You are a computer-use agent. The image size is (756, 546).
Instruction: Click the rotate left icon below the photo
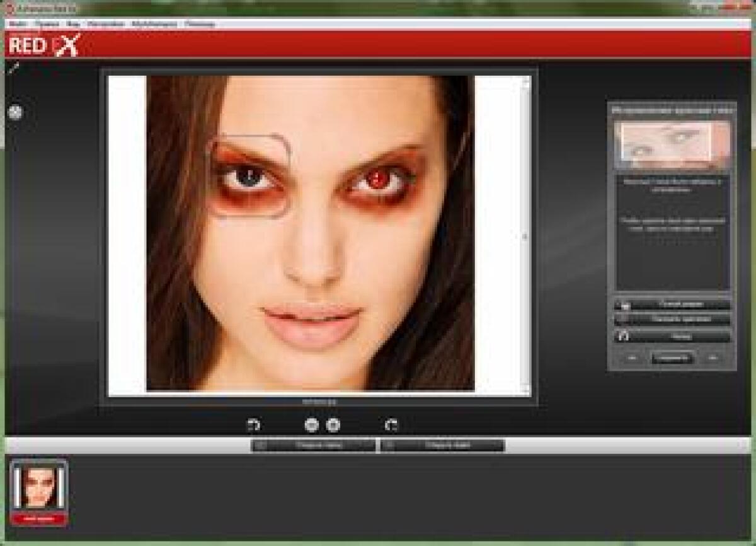click(x=253, y=426)
